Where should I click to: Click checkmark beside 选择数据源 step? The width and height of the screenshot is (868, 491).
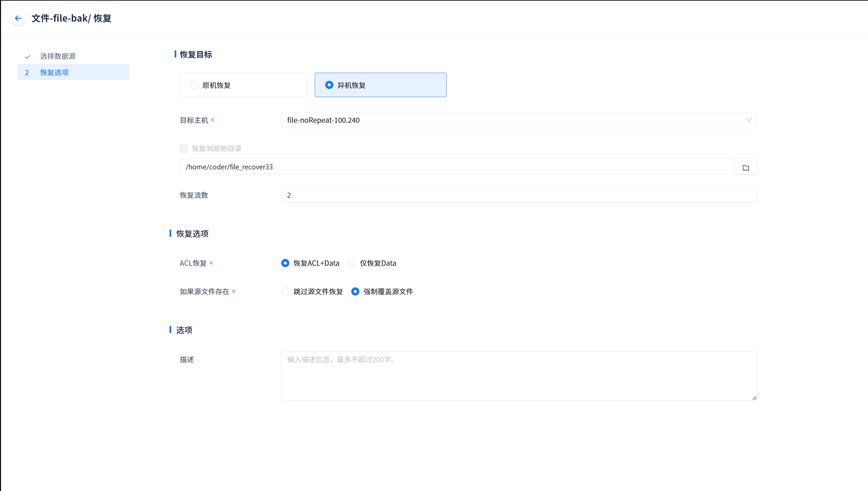pos(28,56)
